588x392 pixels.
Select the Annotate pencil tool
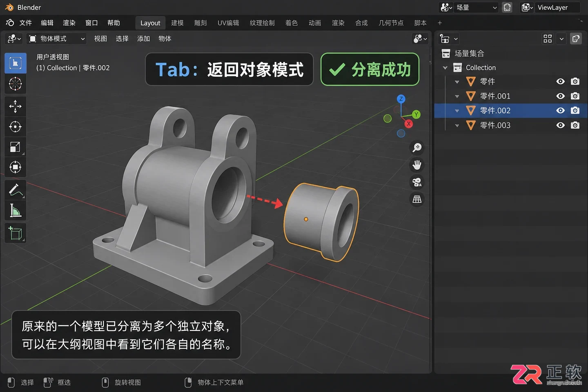click(16, 190)
